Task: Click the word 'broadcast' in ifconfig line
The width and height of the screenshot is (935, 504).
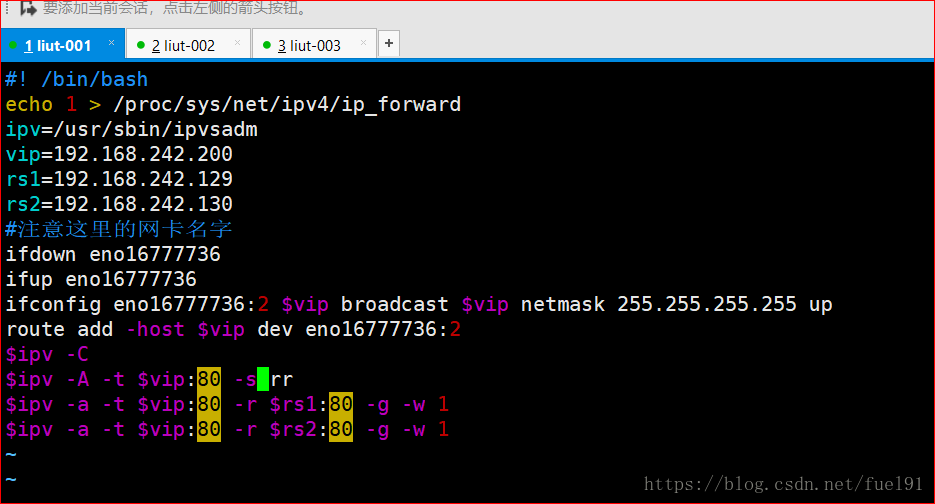Action: pyautogui.click(x=394, y=305)
